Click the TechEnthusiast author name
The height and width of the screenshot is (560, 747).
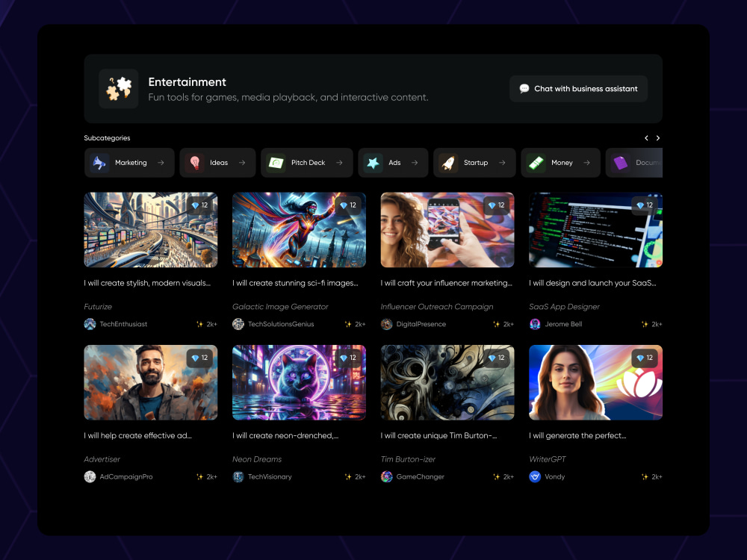click(123, 324)
